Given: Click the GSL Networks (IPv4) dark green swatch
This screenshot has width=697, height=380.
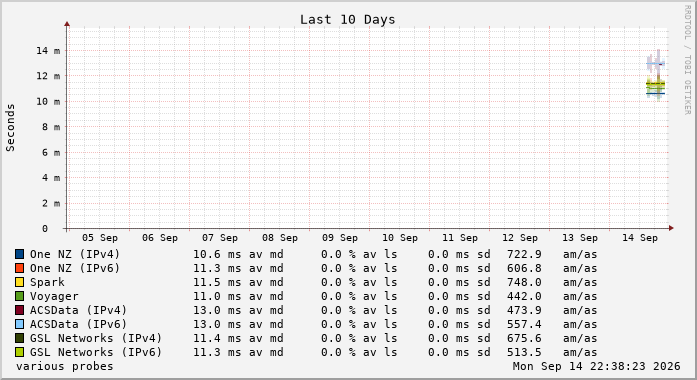Looking at the screenshot, I should [20, 338].
